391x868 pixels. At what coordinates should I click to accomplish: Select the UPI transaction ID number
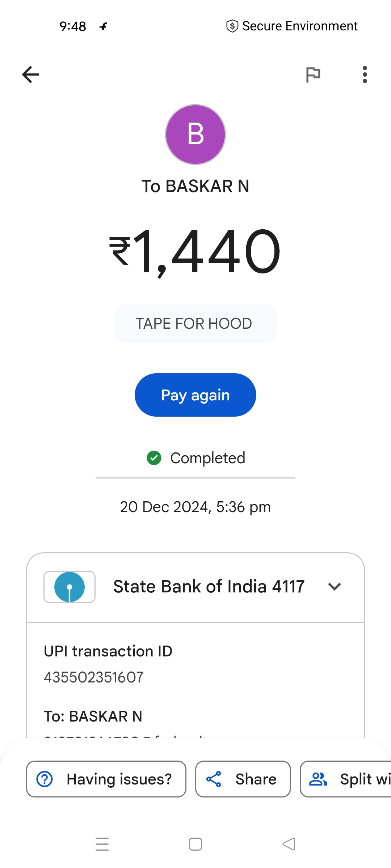tap(94, 677)
